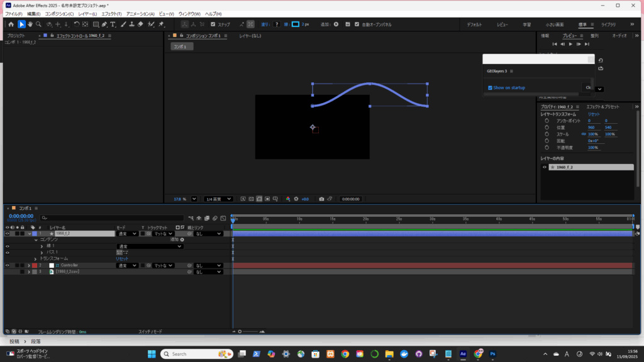Hide the Controller layer with eye icon
The height and width of the screenshot is (362, 644).
coord(8,266)
